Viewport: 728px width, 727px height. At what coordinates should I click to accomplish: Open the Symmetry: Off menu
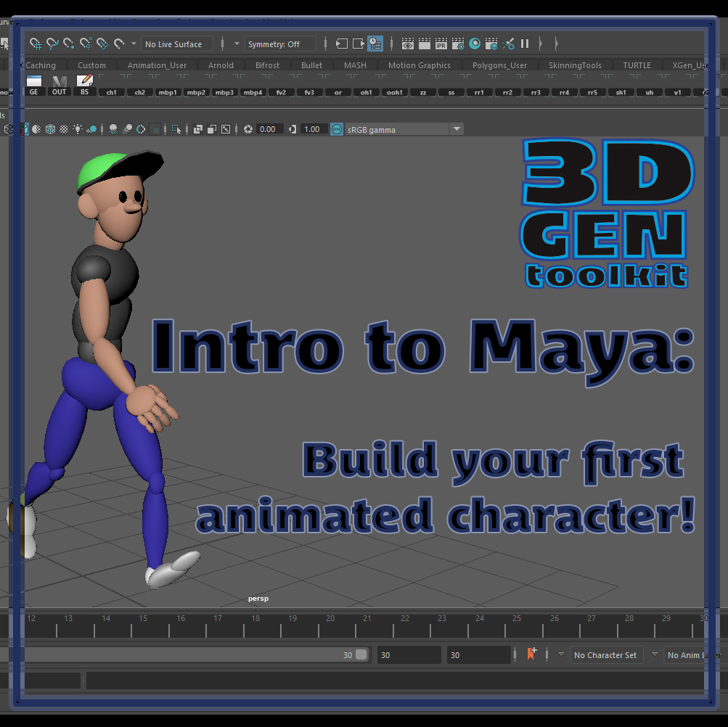pyautogui.click(x=280, y=44)
